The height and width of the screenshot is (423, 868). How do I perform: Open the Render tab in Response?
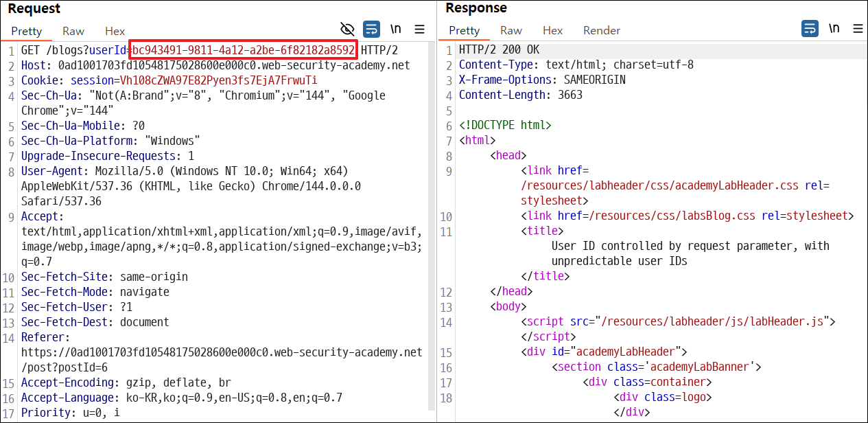(x=602, y=30)
